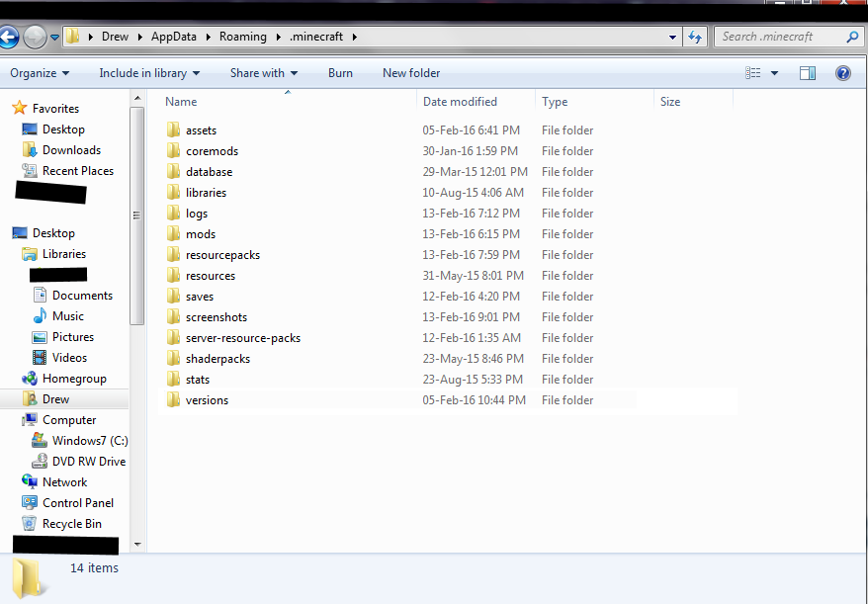Open the recent locations dropdown arrow

click(x=54, y=38)
